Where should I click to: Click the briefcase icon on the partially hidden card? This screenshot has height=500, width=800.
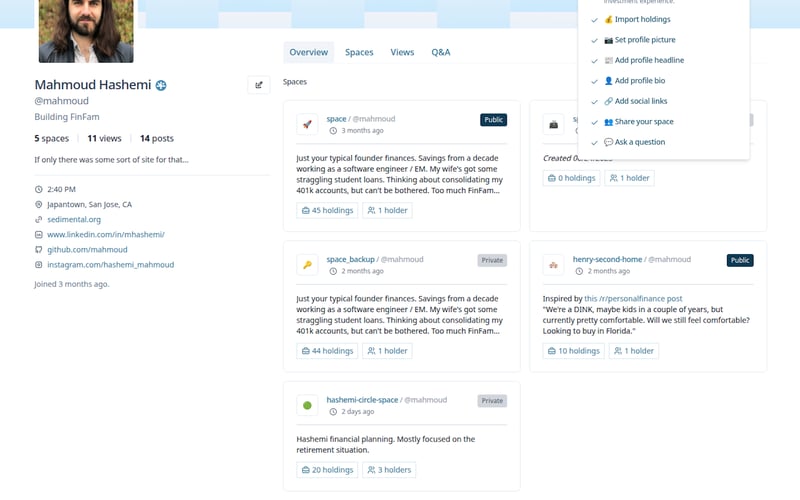tap(554, 124)
